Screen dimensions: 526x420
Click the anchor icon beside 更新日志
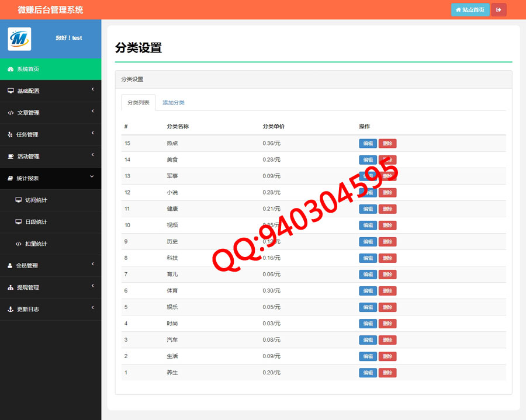point(10,310)
